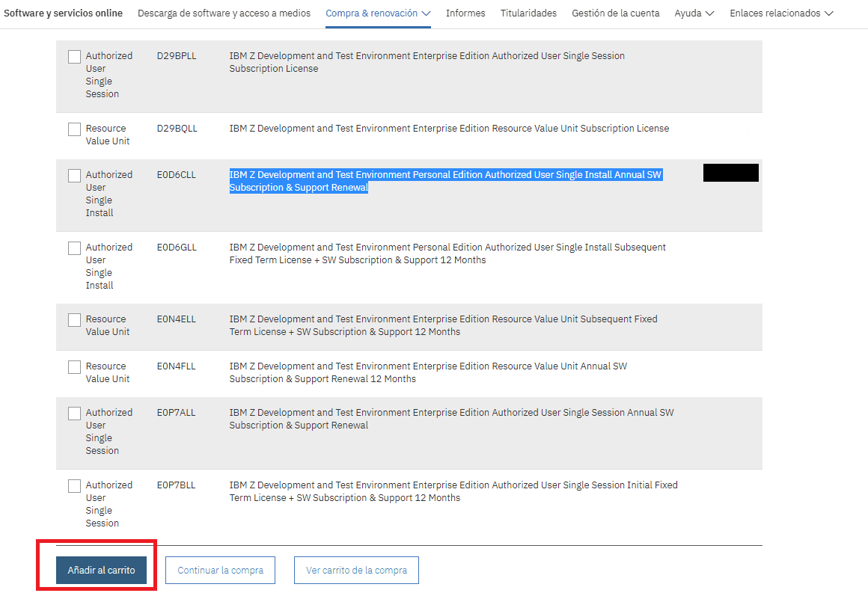
Task: Open the Ayuda dropdown menu
Action: pyautogui.click(x=694, y=13)
